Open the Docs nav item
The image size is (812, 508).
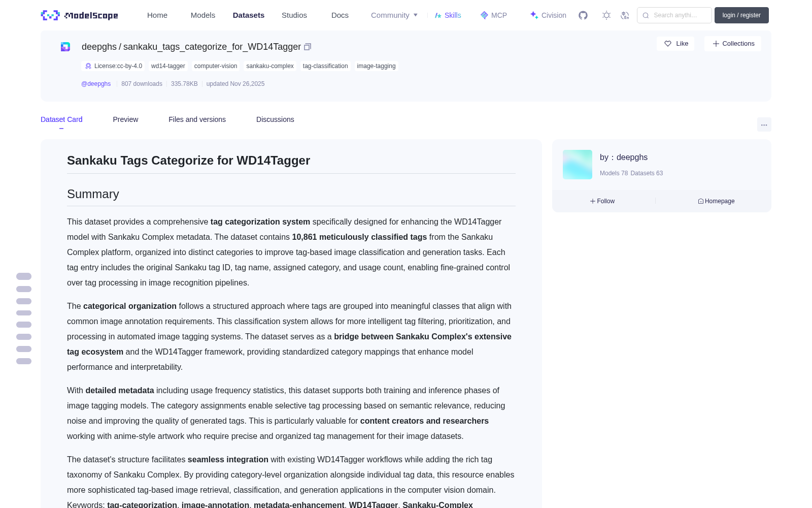(x=340, y=15)
